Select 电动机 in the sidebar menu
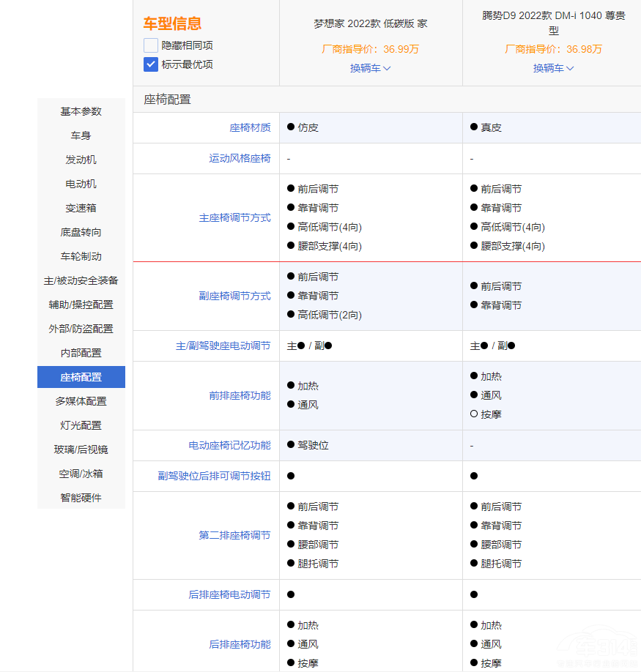 pos(81,184)
